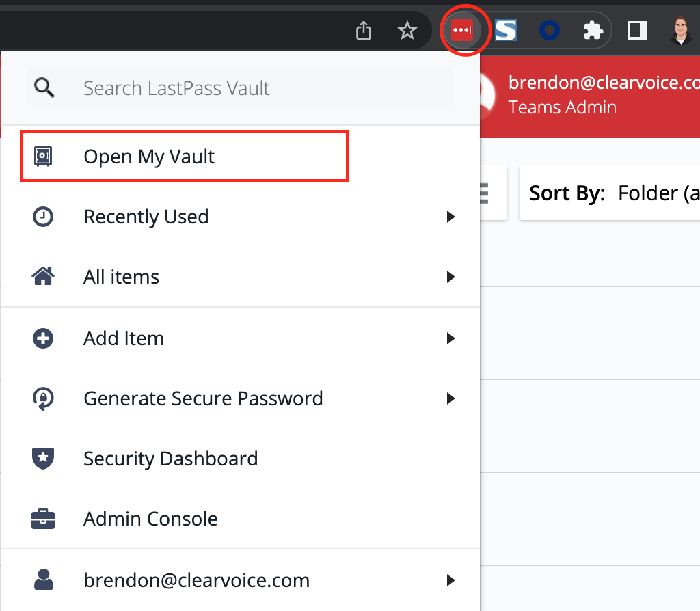Expand the All items submenu arrow
The width and height of the screenshot is (700, 611).
[451, 277]
